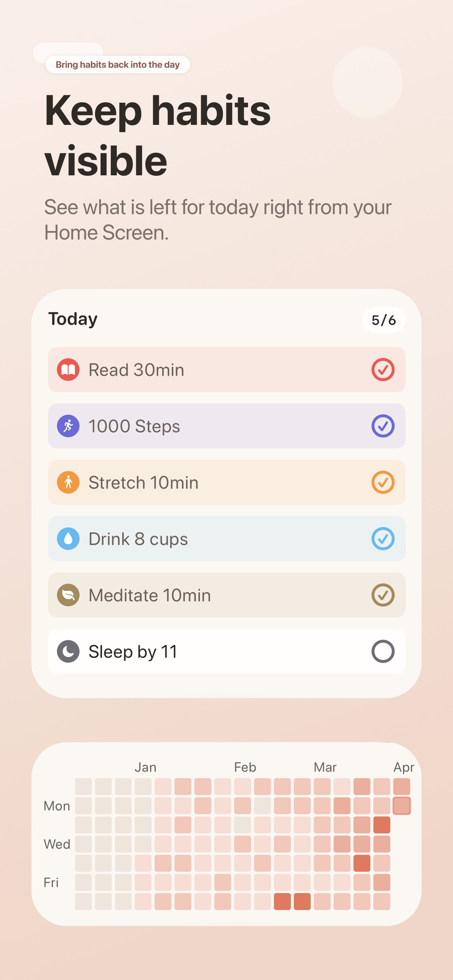This screenshot has width=453, height=980.
Task: Uncheck the 1000 Steps checkmark
Action: coord(383,426)
